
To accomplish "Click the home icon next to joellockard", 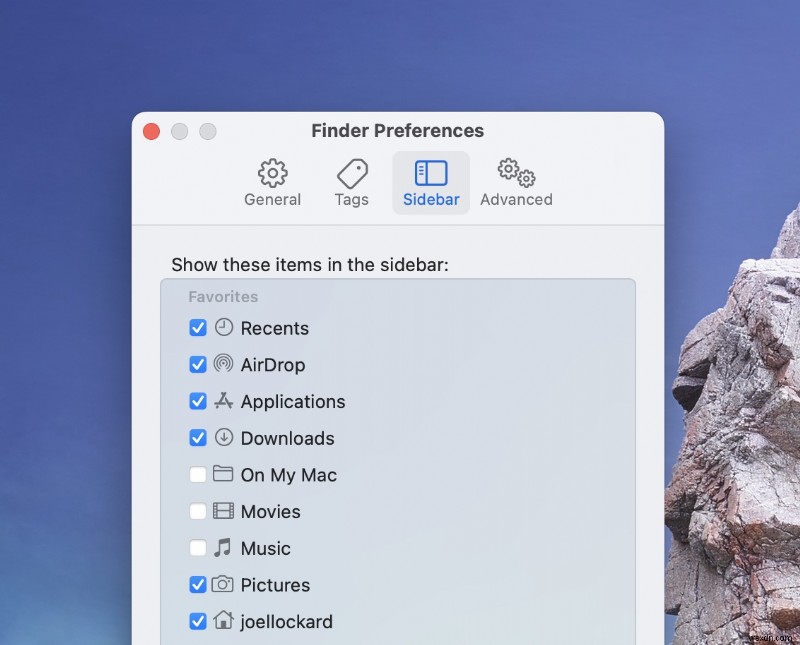I will [222, 621].
